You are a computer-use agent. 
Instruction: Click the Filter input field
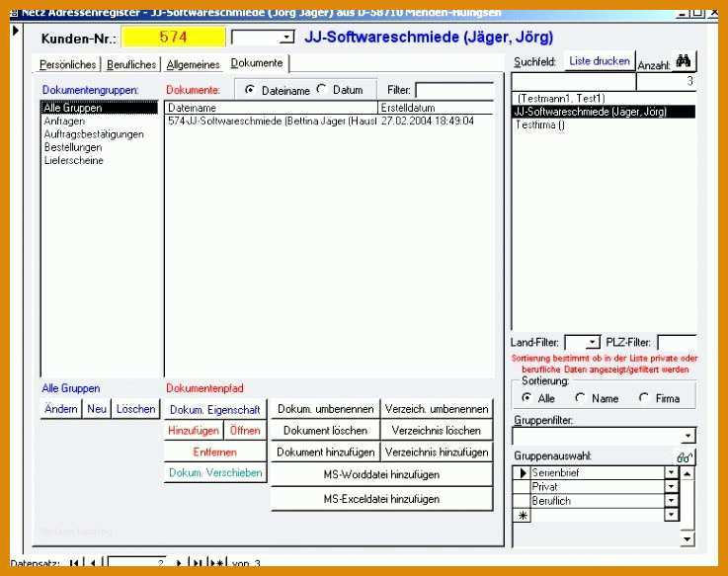point(454,90)
